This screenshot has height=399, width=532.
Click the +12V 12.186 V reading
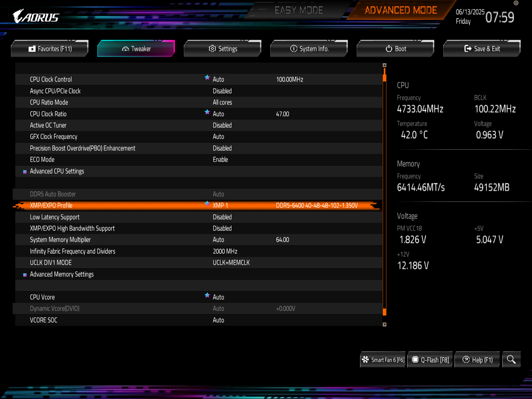tap(413, 266)
